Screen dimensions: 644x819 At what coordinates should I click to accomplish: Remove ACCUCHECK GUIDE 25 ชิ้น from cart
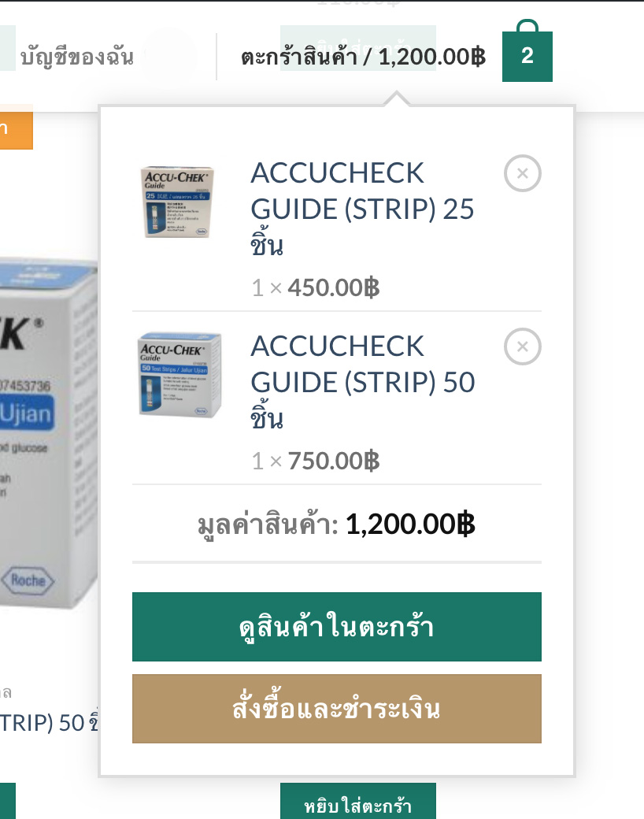522,173
